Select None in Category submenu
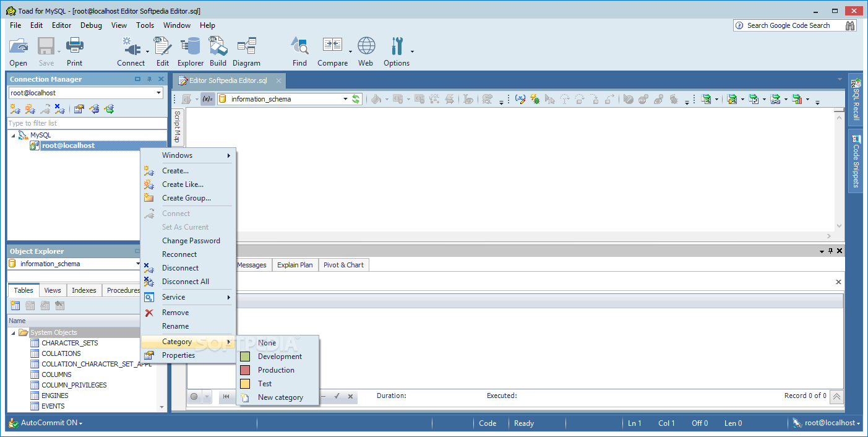This screenshot has height=437, width=868. tap(278, 343)
